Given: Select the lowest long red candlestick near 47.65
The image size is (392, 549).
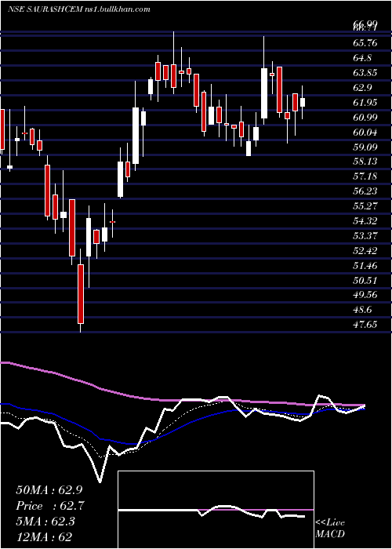Looking at the screenshot, I should pyautogui.click(x=81, y=294).
